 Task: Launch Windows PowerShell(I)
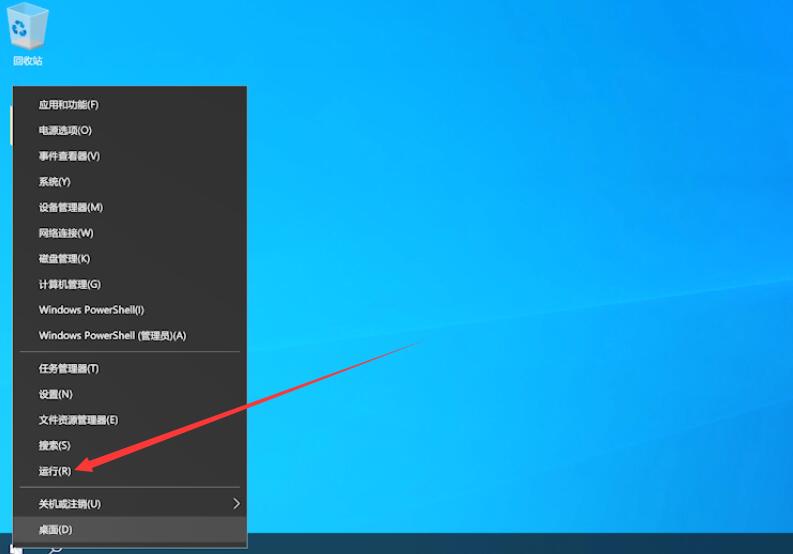[x=130, y=310]
